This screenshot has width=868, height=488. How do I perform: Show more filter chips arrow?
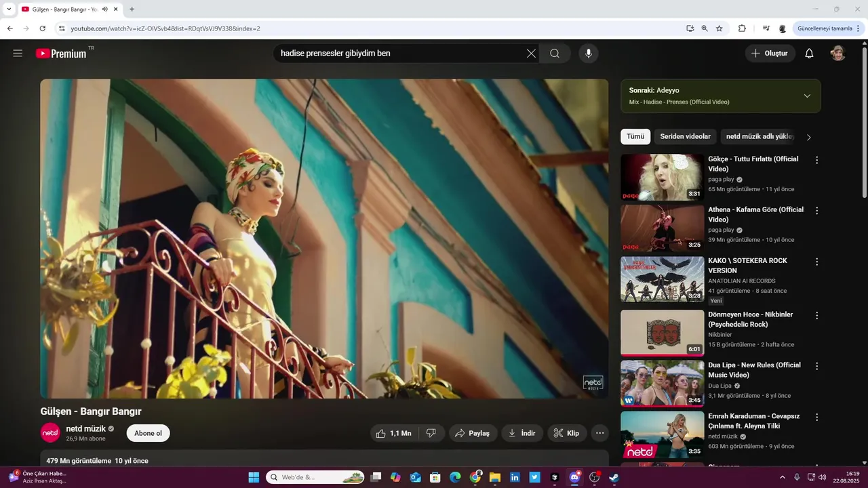[x=808, y=137]
